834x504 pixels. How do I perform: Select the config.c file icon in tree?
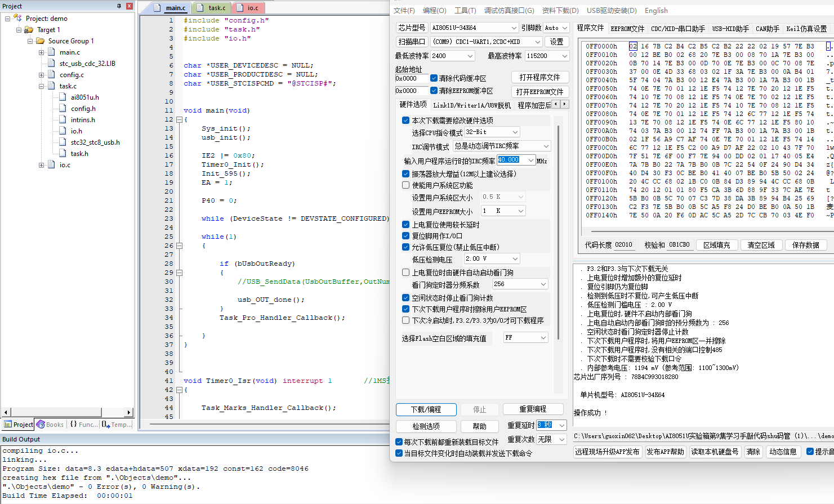tap(52, 75)
